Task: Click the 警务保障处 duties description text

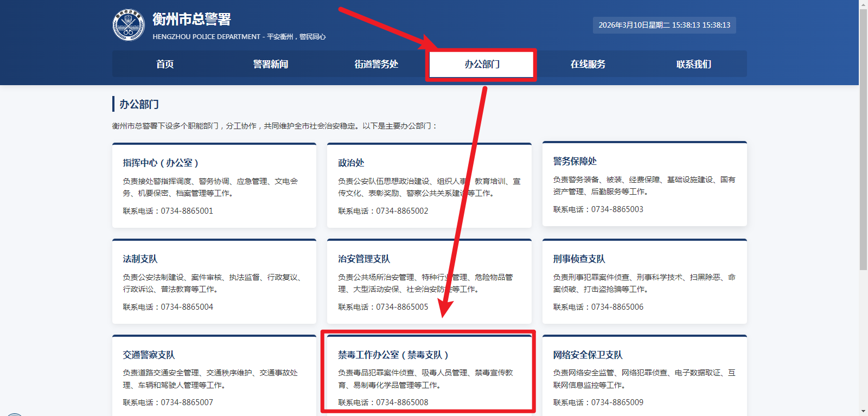Action: click(644, 185)
